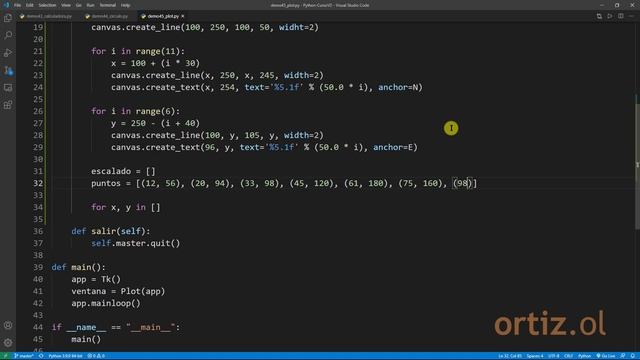
Task: Open the Manage gear icon
Action: (x=8, y=342)
